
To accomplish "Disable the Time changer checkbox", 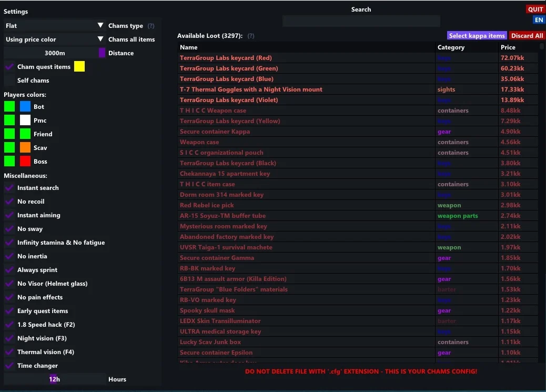I will tap(9, 366).
